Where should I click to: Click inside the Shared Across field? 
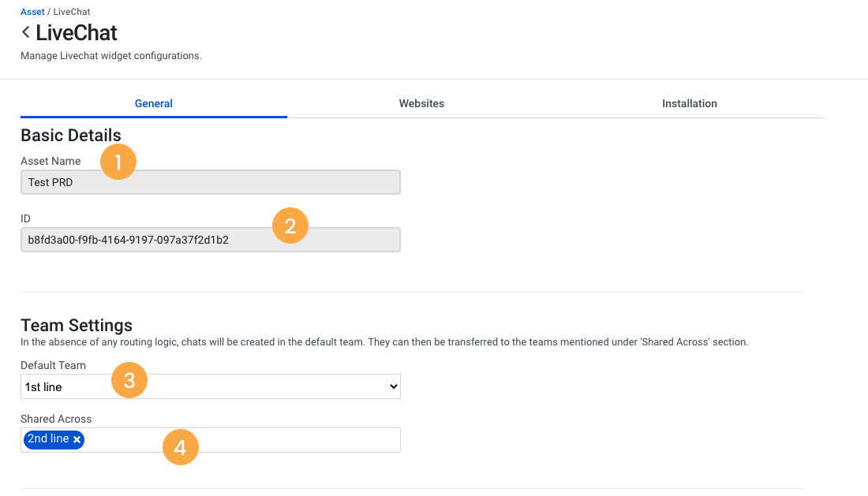pos(211,440)
